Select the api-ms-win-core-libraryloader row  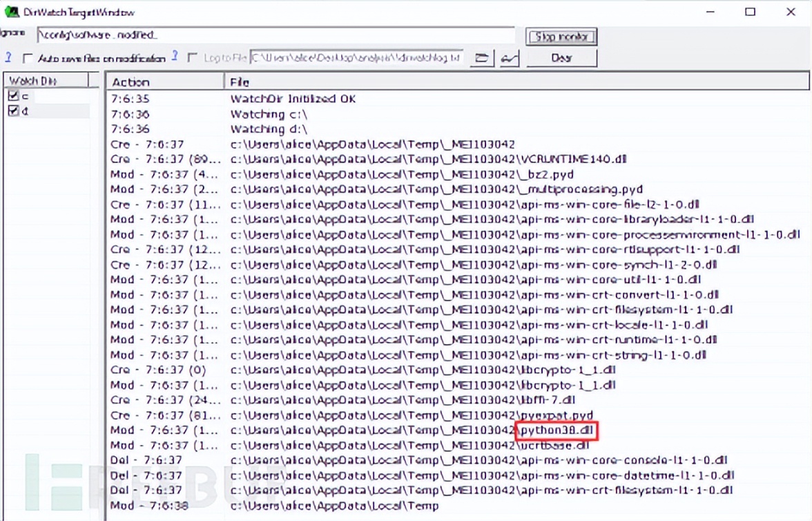click(x=458, y=219)
